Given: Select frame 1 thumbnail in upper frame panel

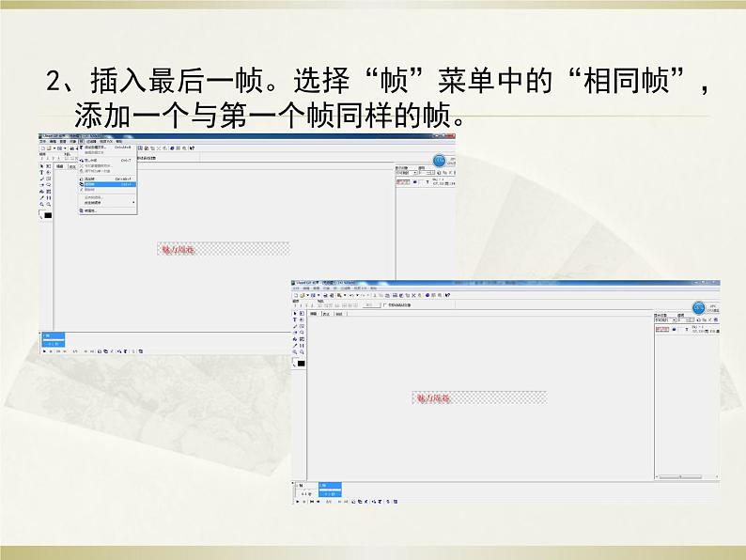Looking at the screenshot, I should pyautogui.click(x=54, y=340).
